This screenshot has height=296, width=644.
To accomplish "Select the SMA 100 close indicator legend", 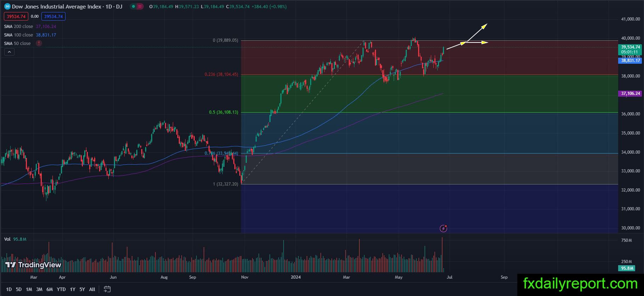I will click(x=18, y=35).
